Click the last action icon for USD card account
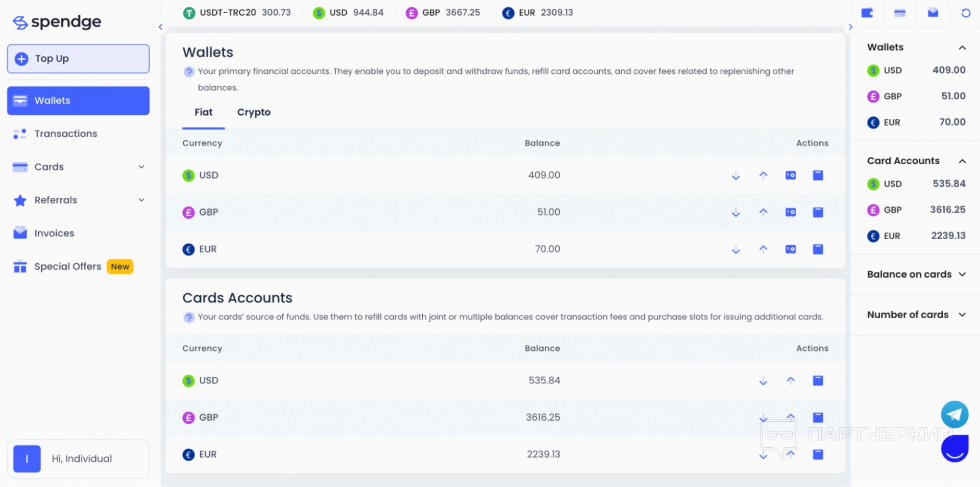Screen dimensions: 980x487 818,381
